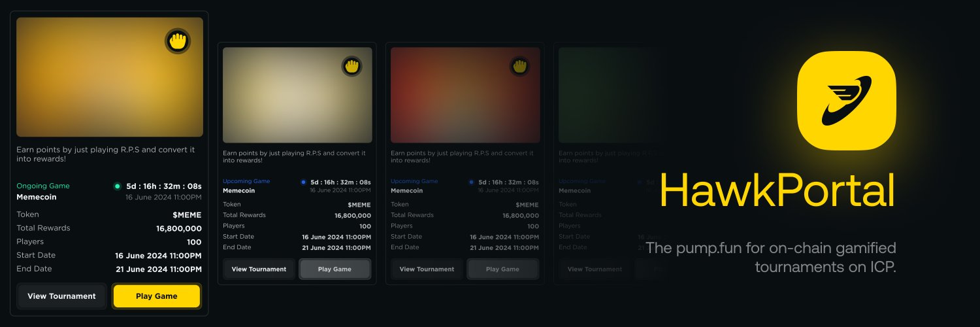The image size is (980, 327).
Task: Click 'Memecoin' title on the beige-image card
Action: coord(239,191)
